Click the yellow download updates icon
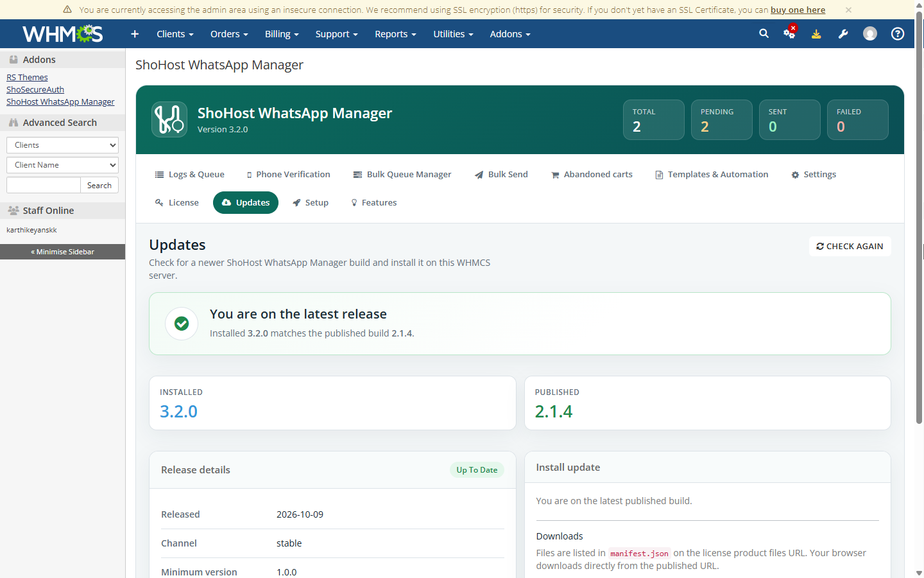 [x=816, y=34]
